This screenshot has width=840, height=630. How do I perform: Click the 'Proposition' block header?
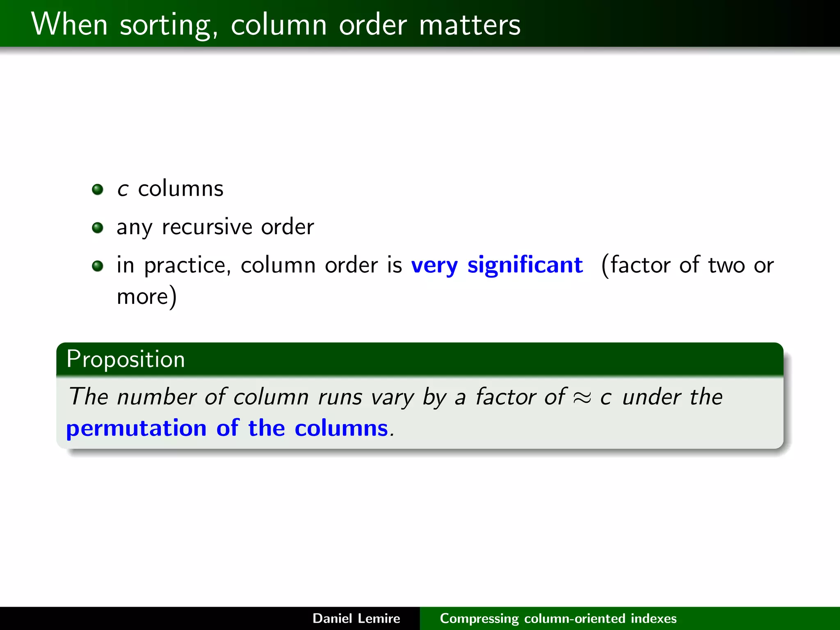(420, 359)
